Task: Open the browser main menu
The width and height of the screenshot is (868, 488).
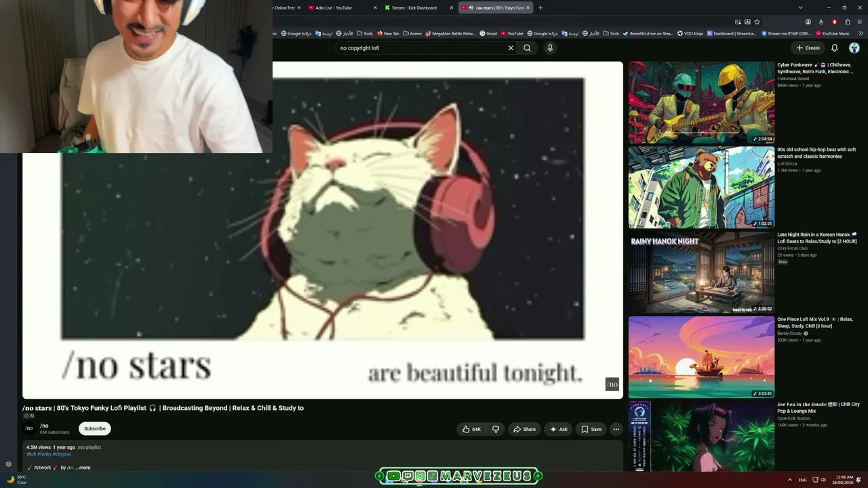Action: [x=860, y=22]
